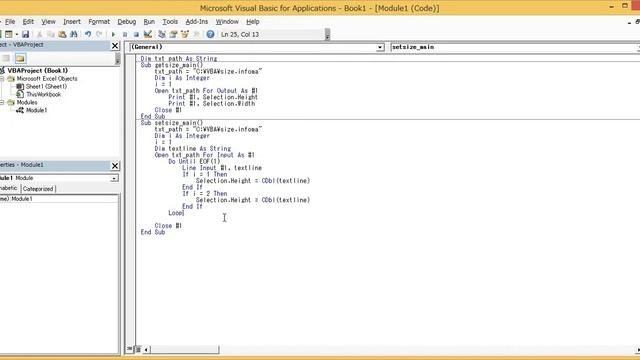Run the macro with the green play icon

[113, 34]
